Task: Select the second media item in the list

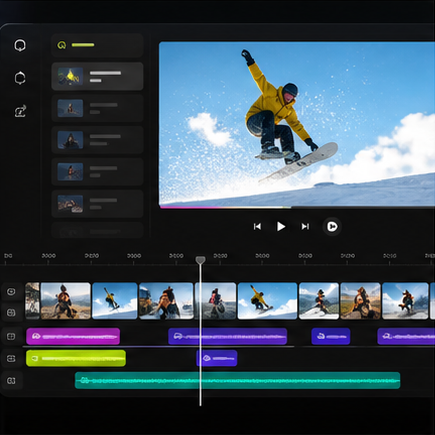Action: [x=97, y=108]
